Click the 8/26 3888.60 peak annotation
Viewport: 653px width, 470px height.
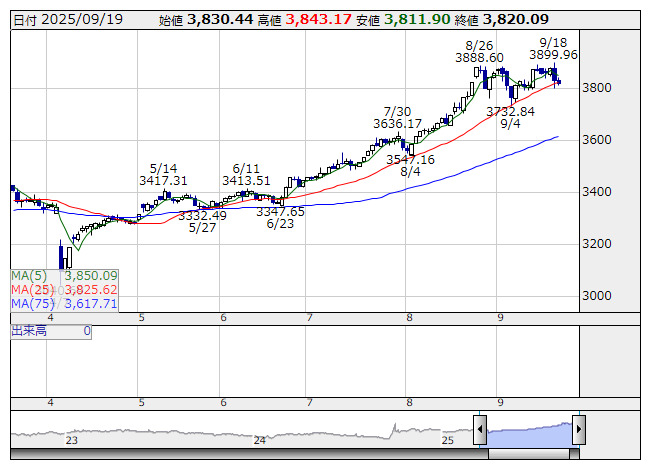[479, 52]
